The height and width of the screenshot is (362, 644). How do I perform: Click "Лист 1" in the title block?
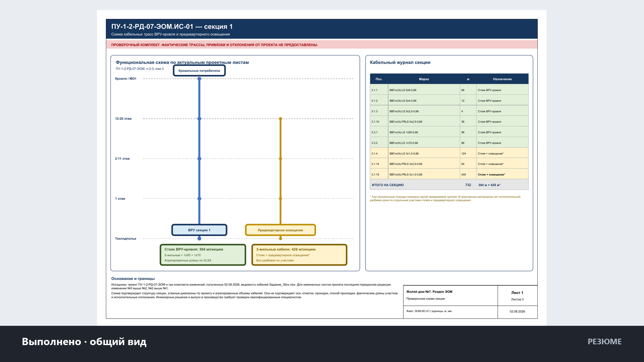pyautogui.click(x=517, y=292)
